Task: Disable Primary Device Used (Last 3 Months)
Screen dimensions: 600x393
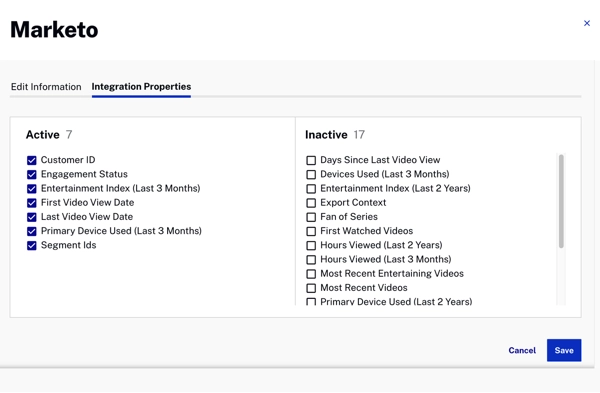Action: pos(32,231)
